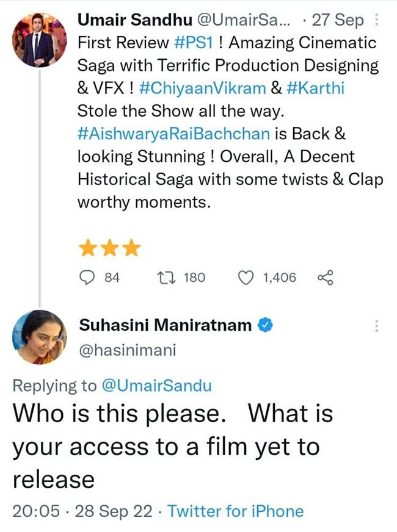Open more options on Umair Sandhu's tweet
The height and width of the screenshot is (532, 397).
click(x=376, y=20)
